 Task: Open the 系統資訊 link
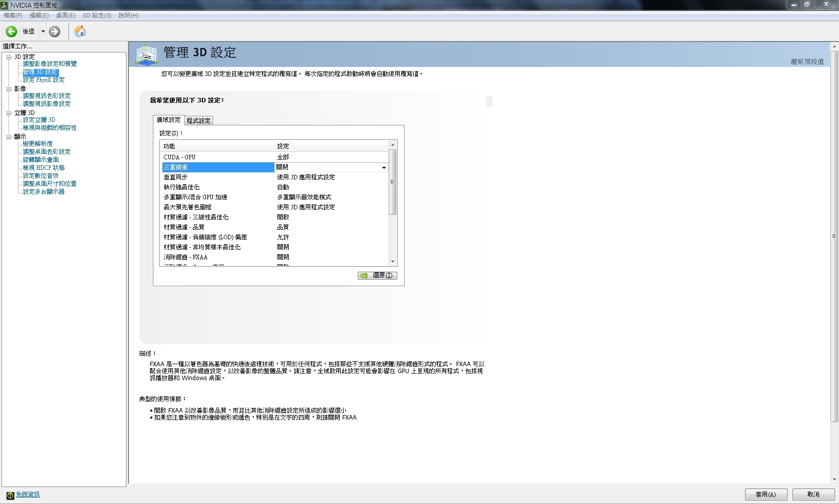pos(28,495)
